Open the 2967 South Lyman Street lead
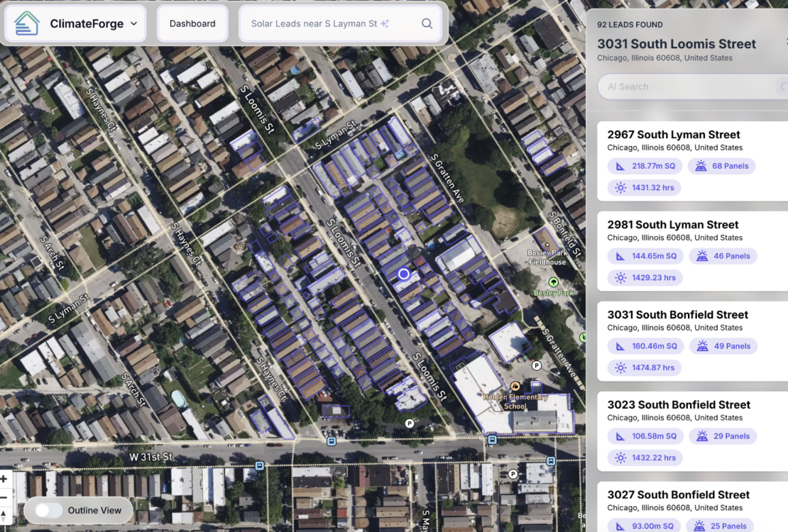 [673, 135]
